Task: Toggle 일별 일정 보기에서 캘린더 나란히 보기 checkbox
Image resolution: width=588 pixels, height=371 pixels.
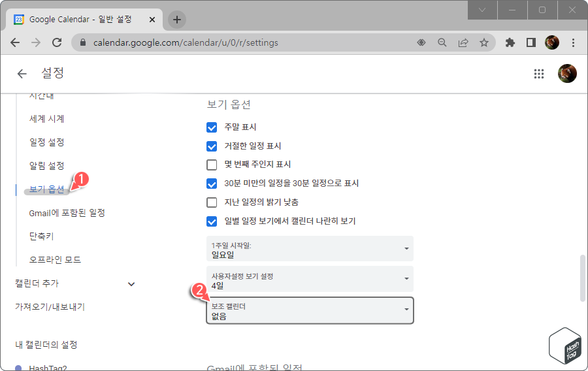Action: tap(212, 221)
